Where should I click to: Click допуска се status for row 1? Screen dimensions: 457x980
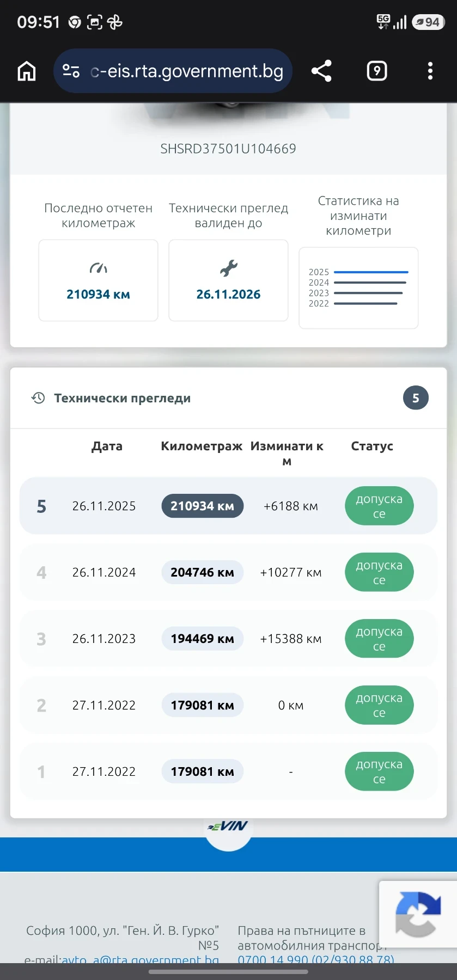tap(379, 771)
